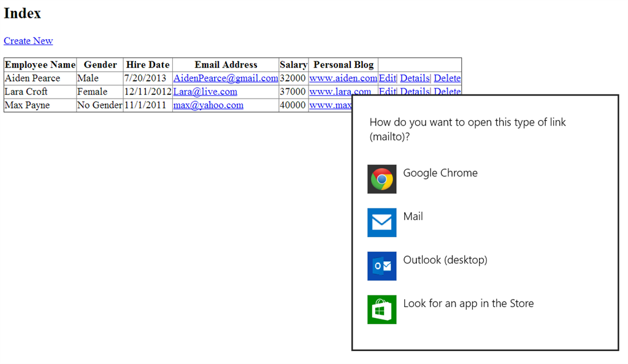Screen dimensions: 628x364
Task: Open Details for Aiden Pearce
Action: coord(415,78)
